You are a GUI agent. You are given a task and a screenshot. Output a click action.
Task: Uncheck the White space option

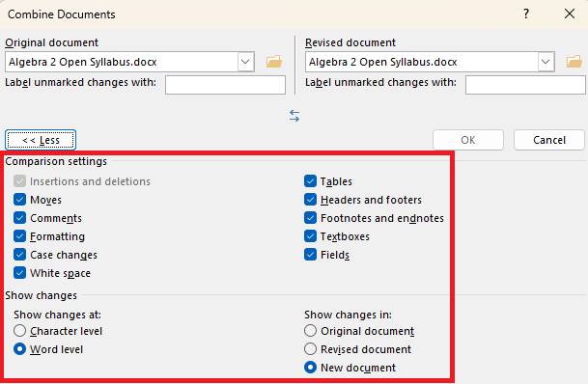click(19, 273)
